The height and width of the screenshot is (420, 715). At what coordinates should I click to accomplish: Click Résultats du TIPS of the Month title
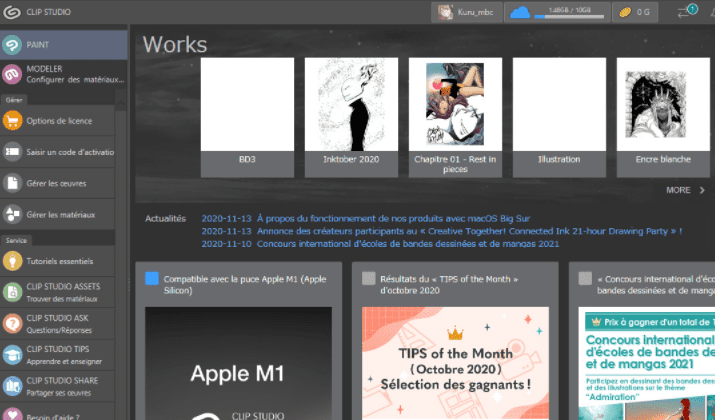pyautogui.click(x=449, y=285)
